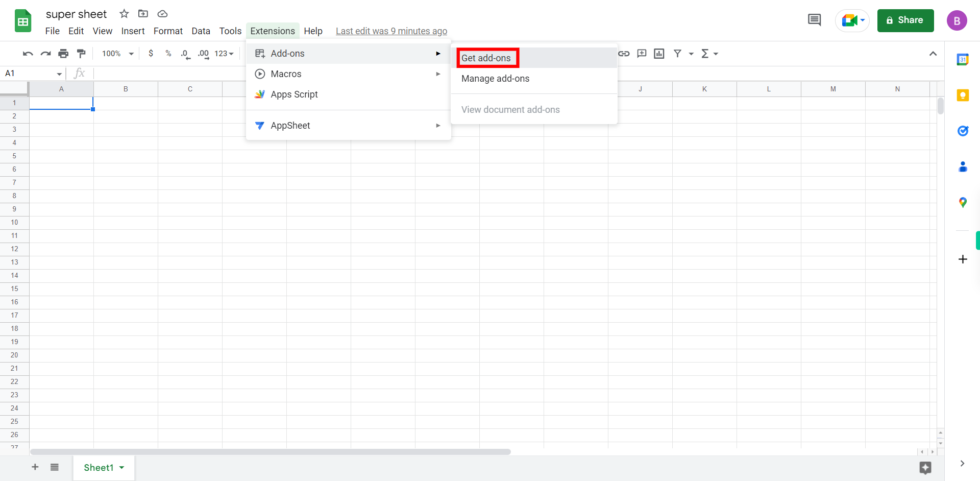The image size is (980, 481).
Task: Star the super sheet document
Action: pos(124,14)
